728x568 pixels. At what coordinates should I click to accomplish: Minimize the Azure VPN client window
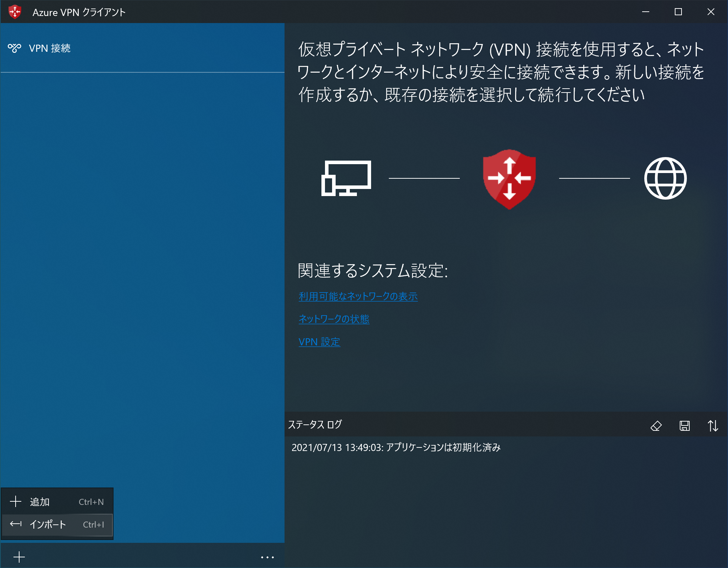645,12
